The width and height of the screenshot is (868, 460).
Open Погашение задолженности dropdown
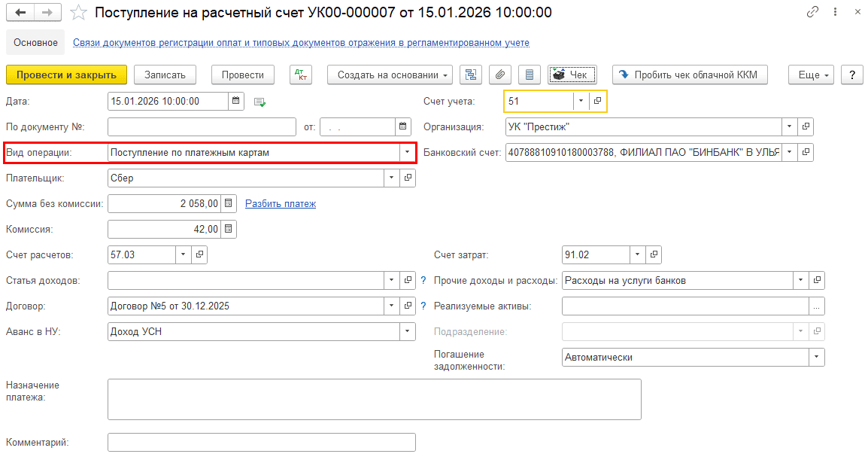(x=816, y=357)
